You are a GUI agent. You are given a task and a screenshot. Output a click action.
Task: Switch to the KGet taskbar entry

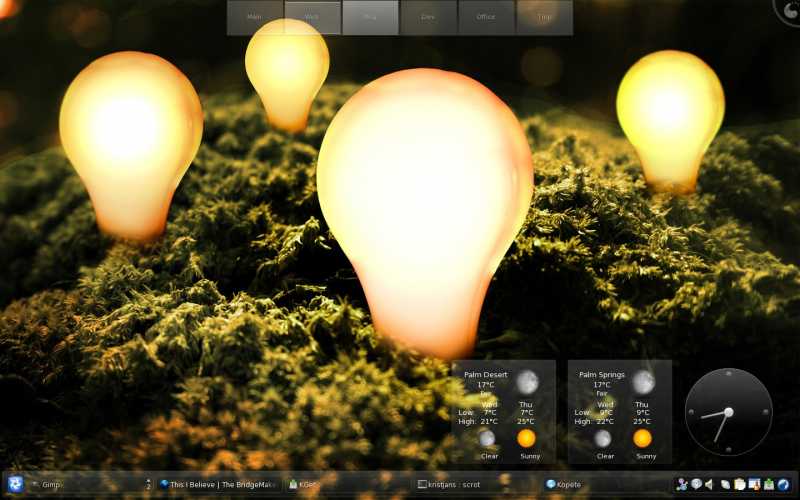click(x=347, y=484)
